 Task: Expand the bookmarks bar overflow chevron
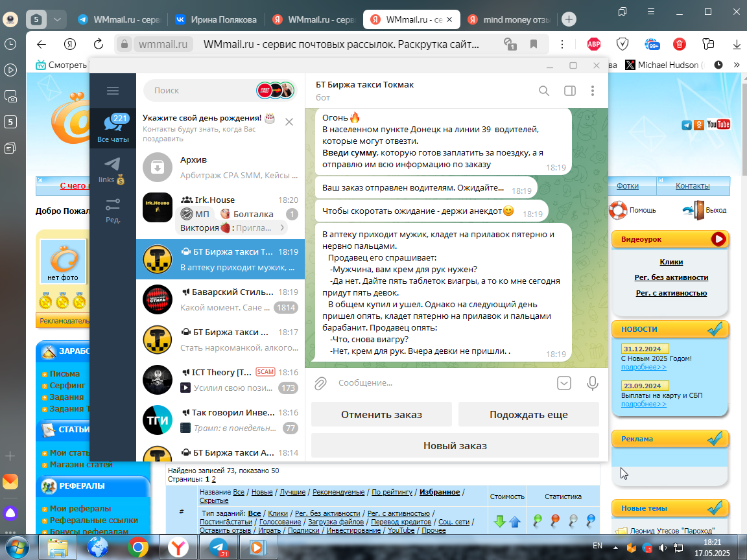click(737, 65)
